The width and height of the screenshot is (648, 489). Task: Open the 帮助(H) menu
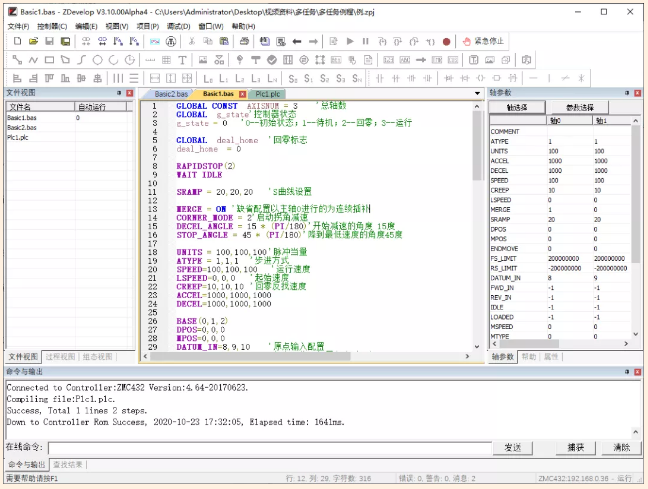point(243,26)
